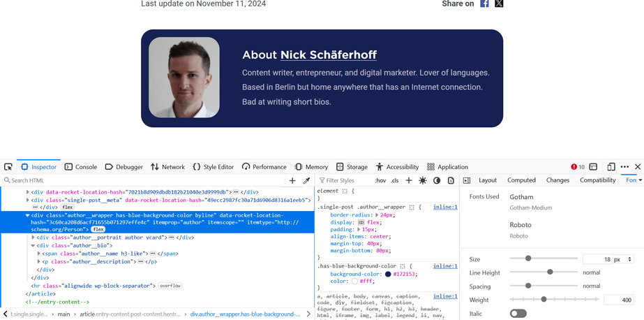The height and width of the screenshot is (320, 644).
Task: Pick a color with the eyedropper icon
Action: [x=306, y=180]
